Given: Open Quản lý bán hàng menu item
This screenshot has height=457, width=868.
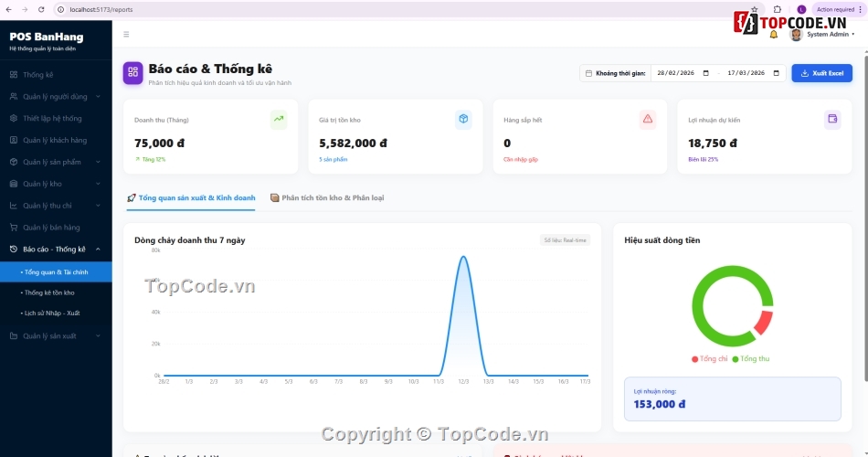Looking at the screenshot, I should coord(56,227).
